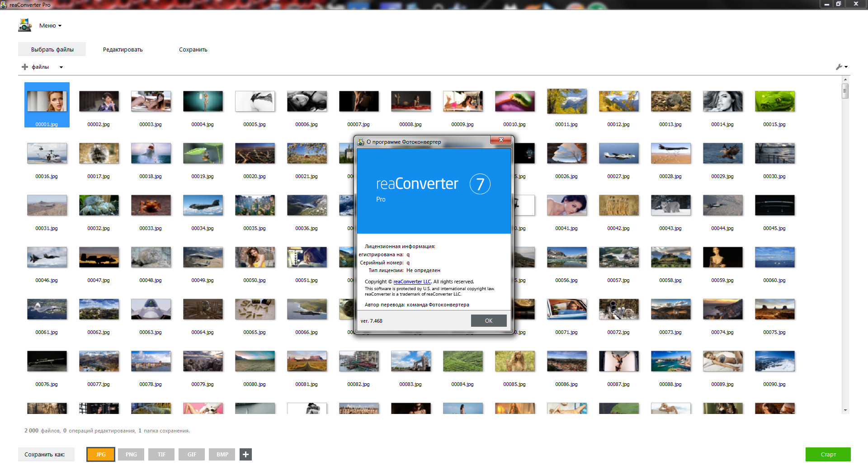Click the about dialog title bar icon
This screenshot has height=470, width=868.
[361, 142]
